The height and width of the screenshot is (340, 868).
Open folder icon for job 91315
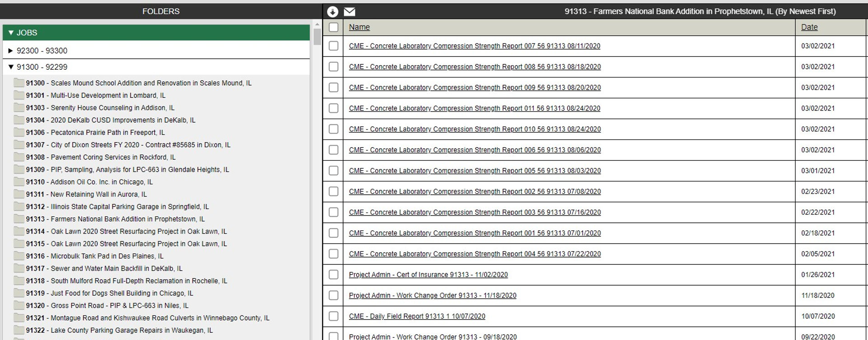click(19, 244)
